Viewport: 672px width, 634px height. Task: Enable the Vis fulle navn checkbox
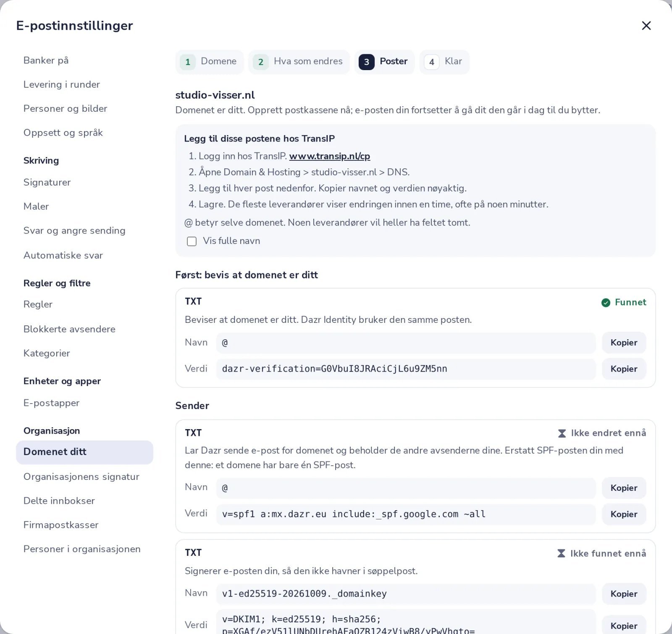click(x=192, y=241)
